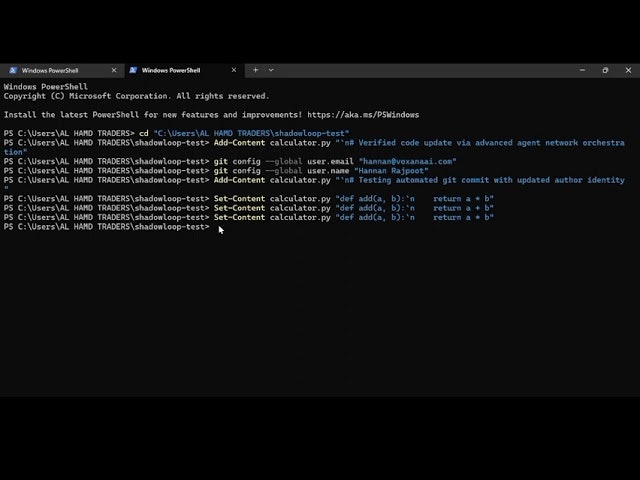
Task: Click the email "hannan@voxanaai.com" text
Action: click(x=407, y=162)
